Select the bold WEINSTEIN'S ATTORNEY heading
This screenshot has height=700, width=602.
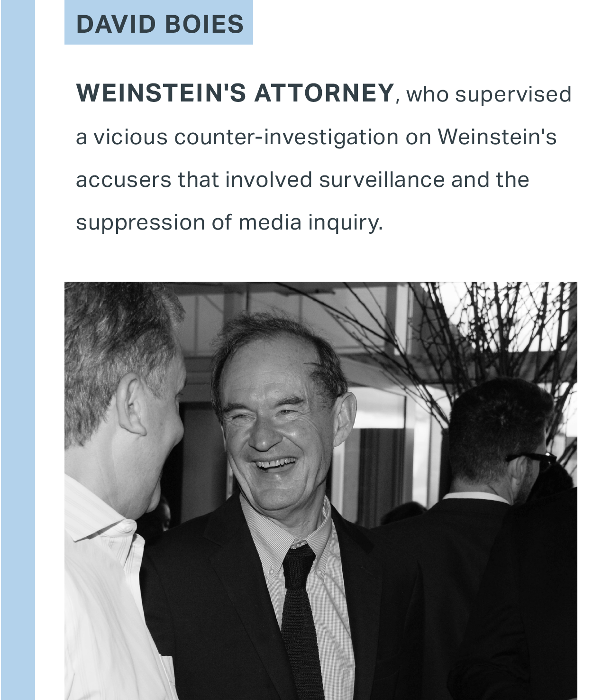pos(235,93)
